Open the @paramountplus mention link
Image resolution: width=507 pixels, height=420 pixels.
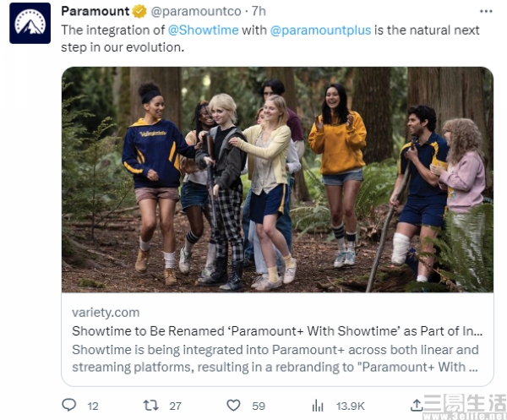pos(320,30)
